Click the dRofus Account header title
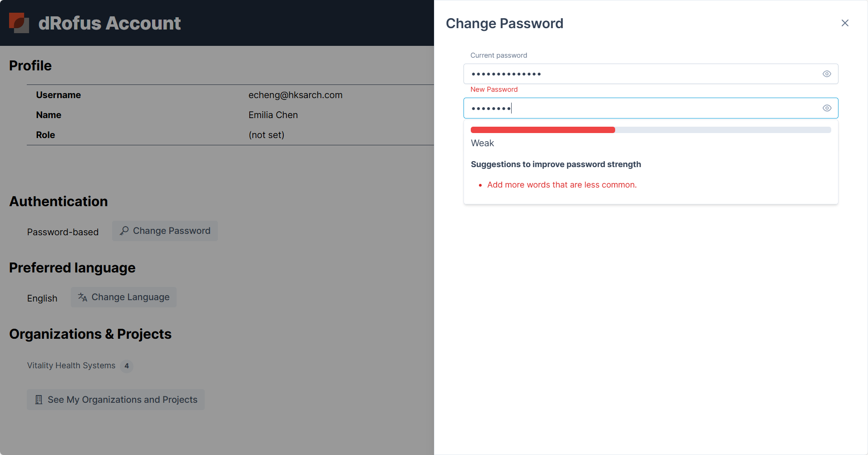 (x=109, y=23)
